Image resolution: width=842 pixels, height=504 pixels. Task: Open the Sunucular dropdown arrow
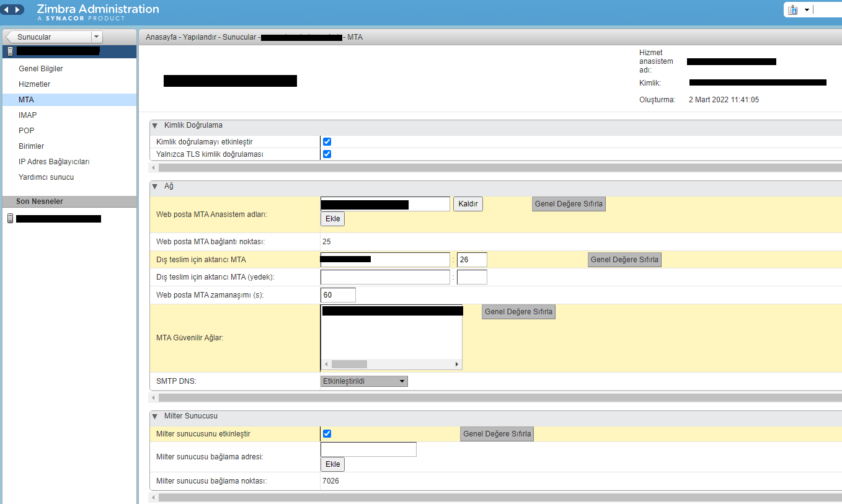pyautogui.click(x=96, y=37)
